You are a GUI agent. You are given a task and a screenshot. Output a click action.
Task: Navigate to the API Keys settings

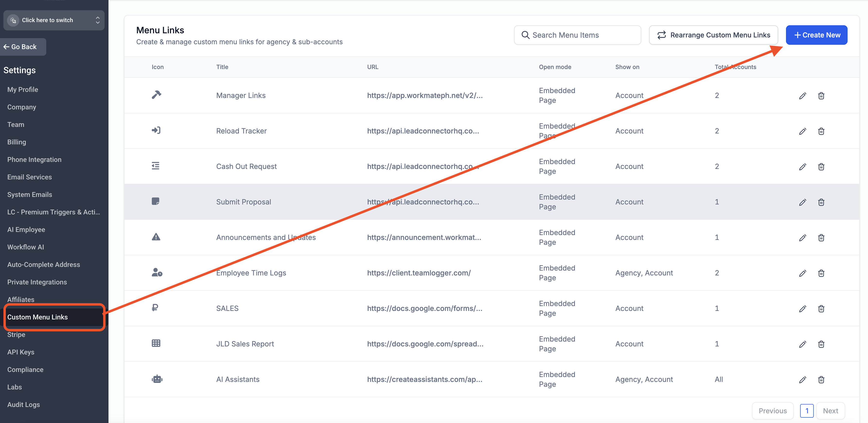point(21,352)
